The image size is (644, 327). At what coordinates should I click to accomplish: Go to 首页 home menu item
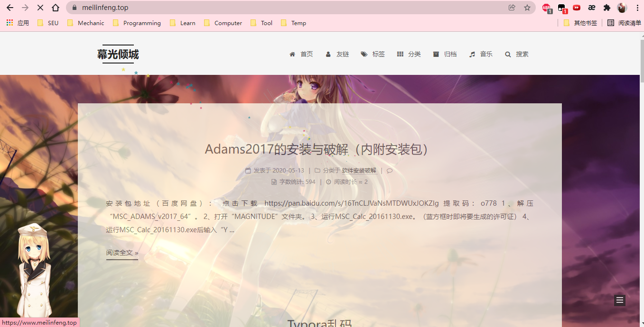pos(301,54)
